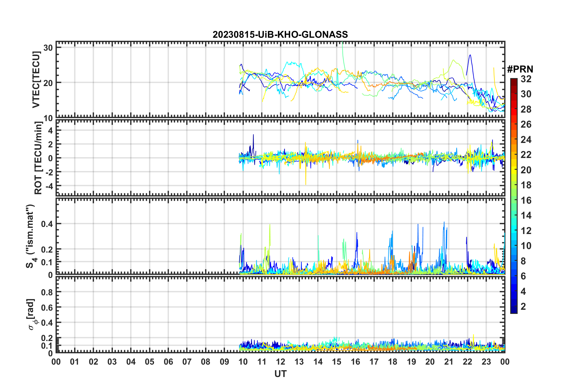
Task: Click the colorbar tick label 32
Action: tap(526, 79)
